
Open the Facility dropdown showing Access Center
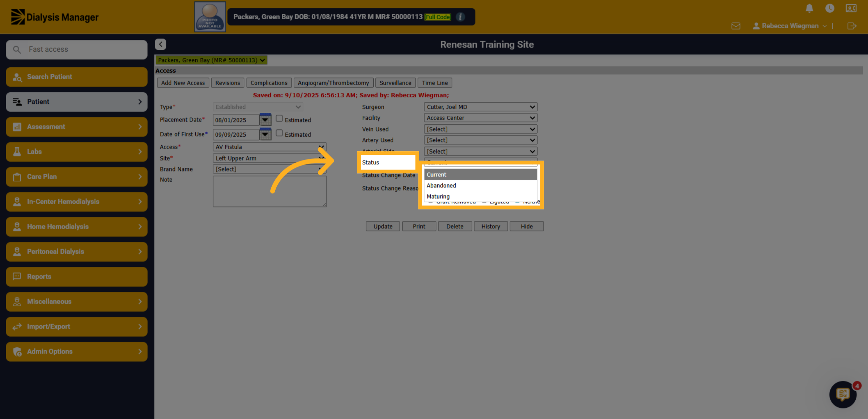480,118
